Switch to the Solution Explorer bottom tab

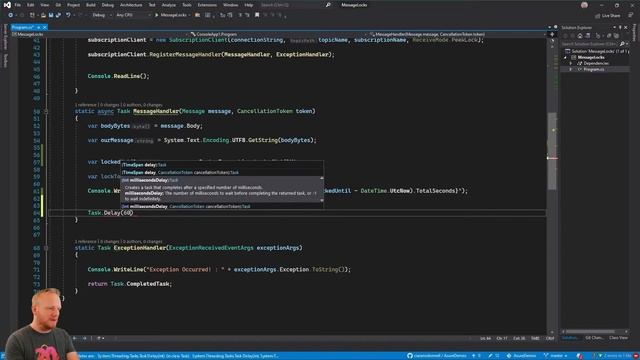[570, 338]
